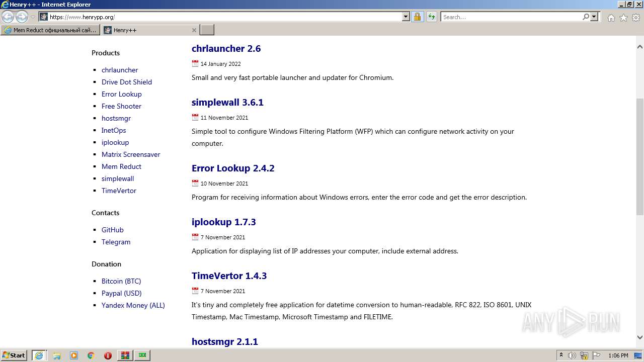Open the WinRAR taskbar item
This screenshot has width=644, height=362.
pyautogui.click(x=125, y=355)
